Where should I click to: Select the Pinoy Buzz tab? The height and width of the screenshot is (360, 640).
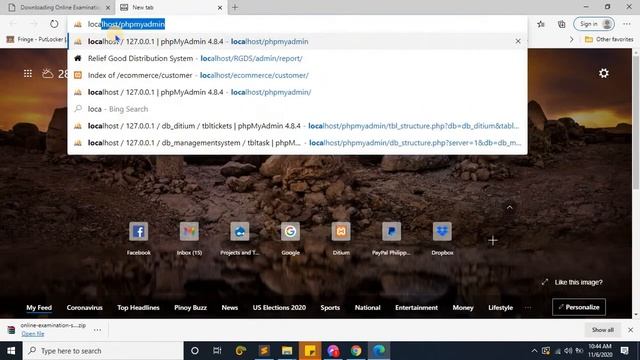click(x=191, y=307)
